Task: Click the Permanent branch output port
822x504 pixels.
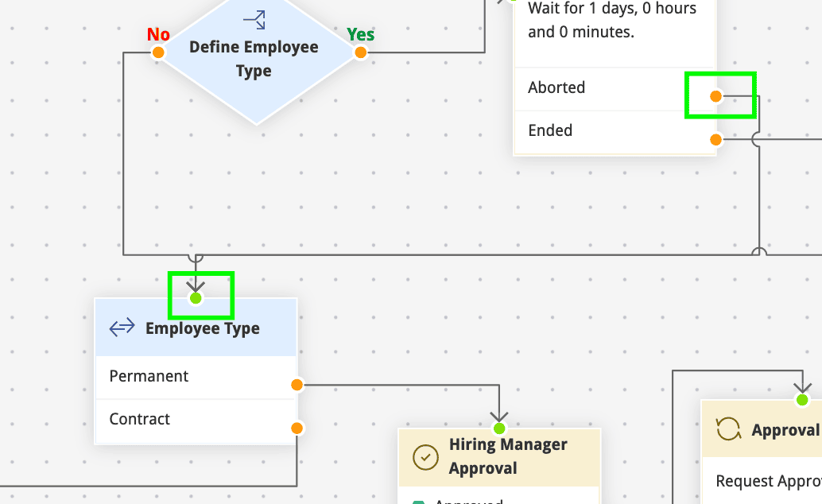Action: pos(297,385)
